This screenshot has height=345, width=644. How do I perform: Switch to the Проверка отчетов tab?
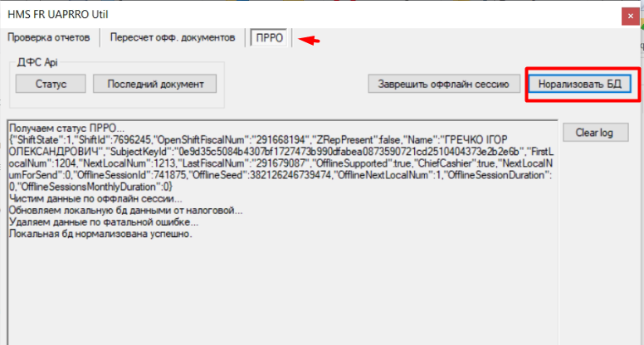[x=50, y=38]
